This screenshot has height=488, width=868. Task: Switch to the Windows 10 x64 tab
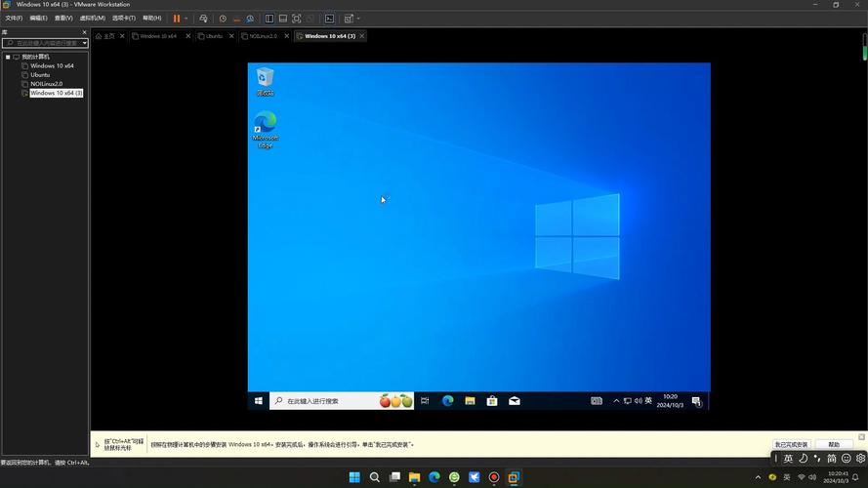(x=158, y=36)
